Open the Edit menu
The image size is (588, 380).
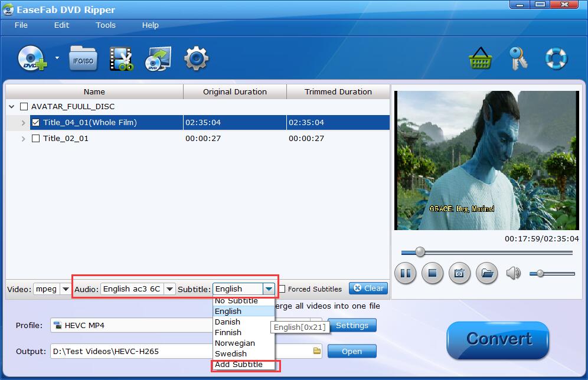click(x=61, y=25)
